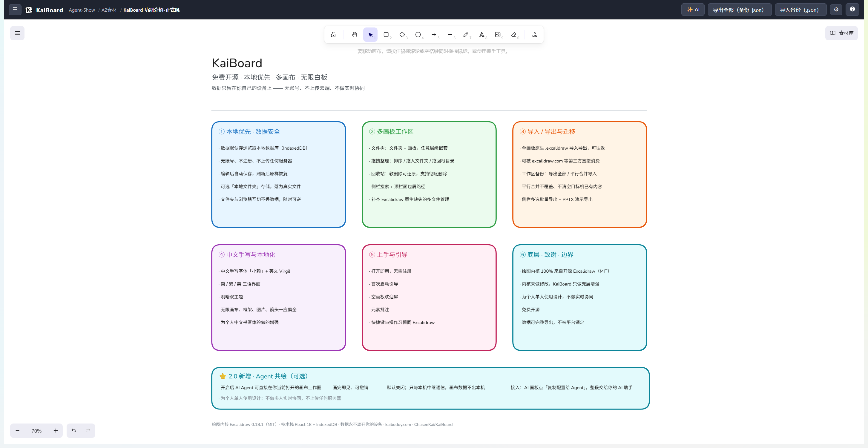Zoom in with the plus button
This screenshot has width=868, height=448.
pos(56,430)
